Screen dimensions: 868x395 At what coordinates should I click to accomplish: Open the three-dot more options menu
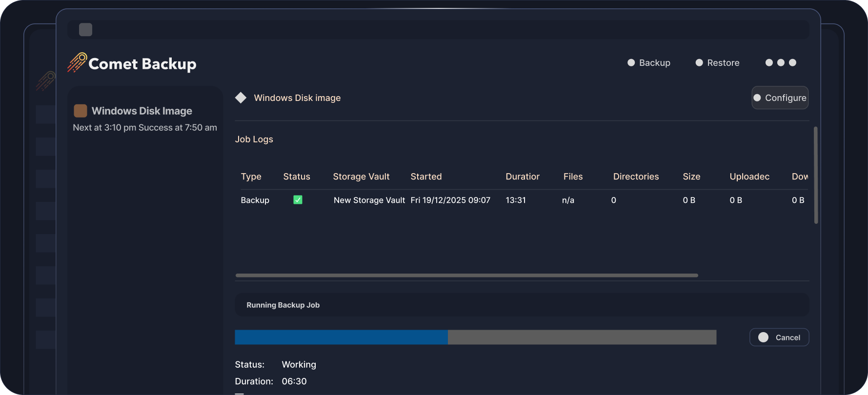781,62
